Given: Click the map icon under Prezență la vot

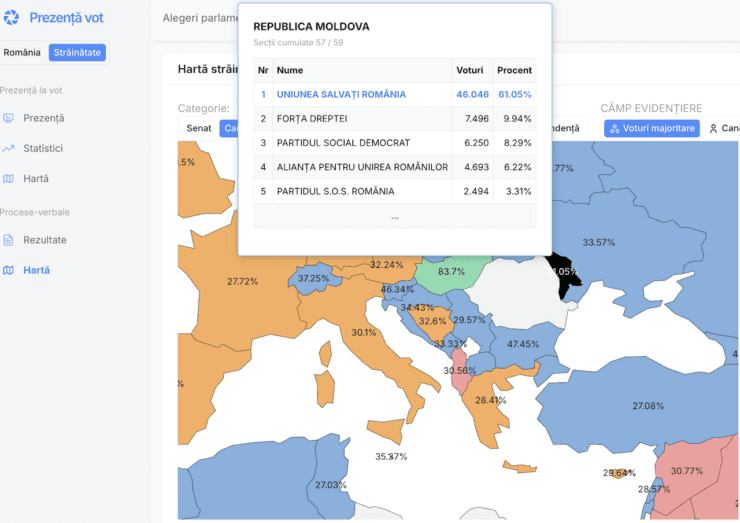Looking at the screenshot, I should point(9,179).
